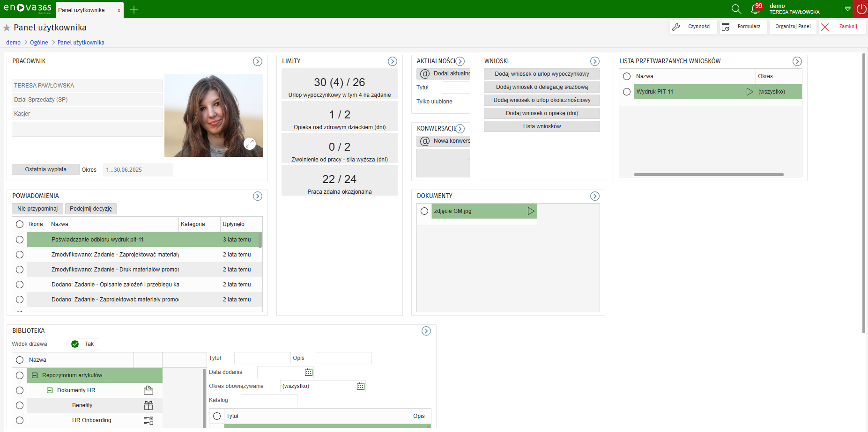Navigate to Ogólne breadcrumb

click(39, 43)
